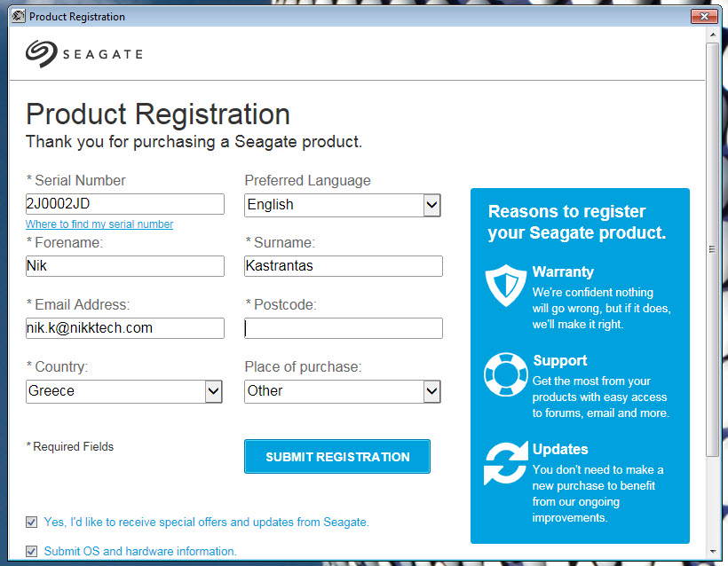Viewport: 728px width, 566px height.
Task: Click the vertical scrollbar thumb
Action: tap(713, 249)
